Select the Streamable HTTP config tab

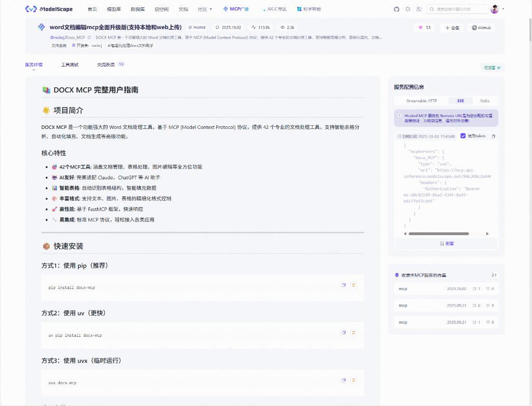coord(421,101)
